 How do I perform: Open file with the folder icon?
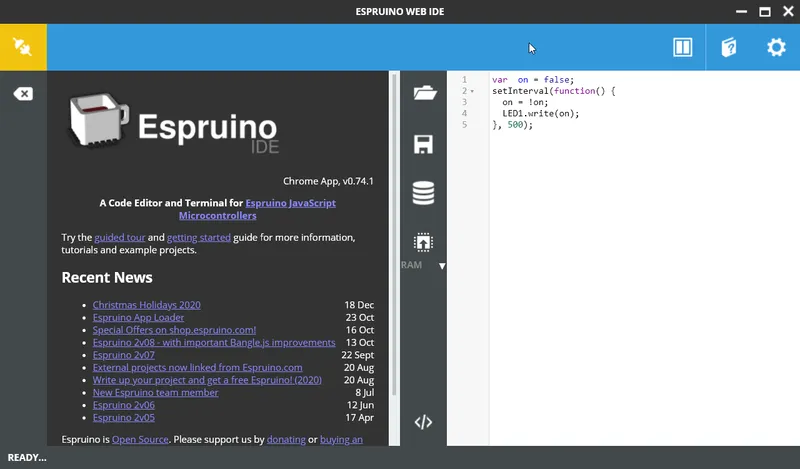pos(424,93)
